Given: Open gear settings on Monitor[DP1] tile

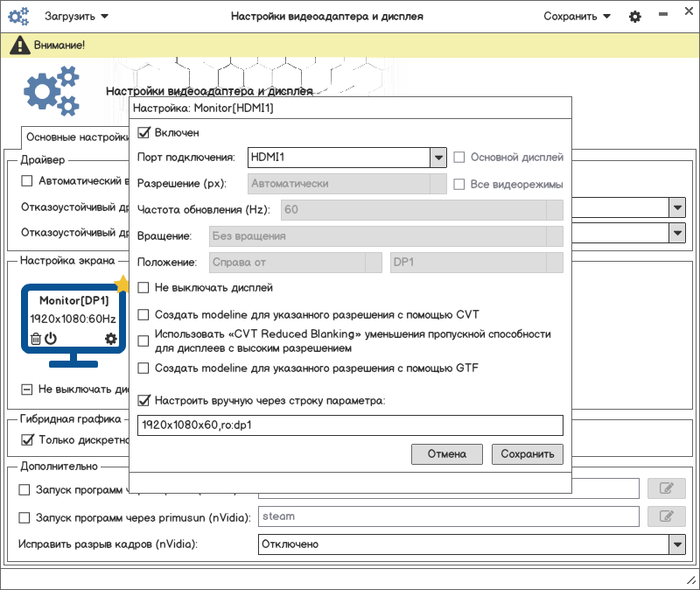Looking at the screenshot, I should [x=111, y=339].
